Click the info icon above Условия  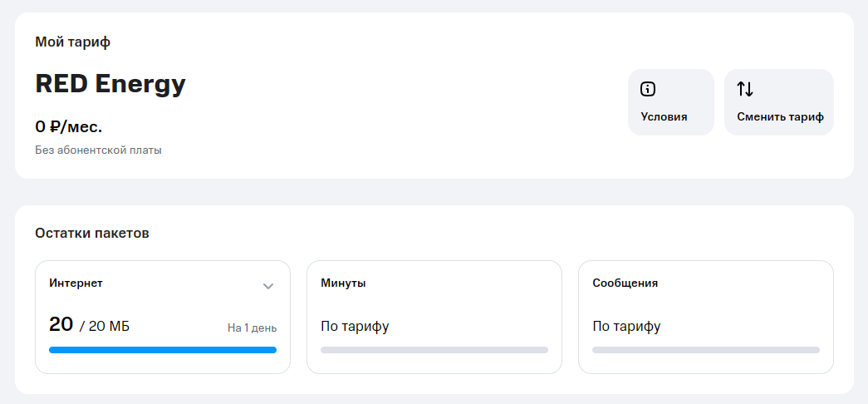pyautogui.click(x=648, y=90)
